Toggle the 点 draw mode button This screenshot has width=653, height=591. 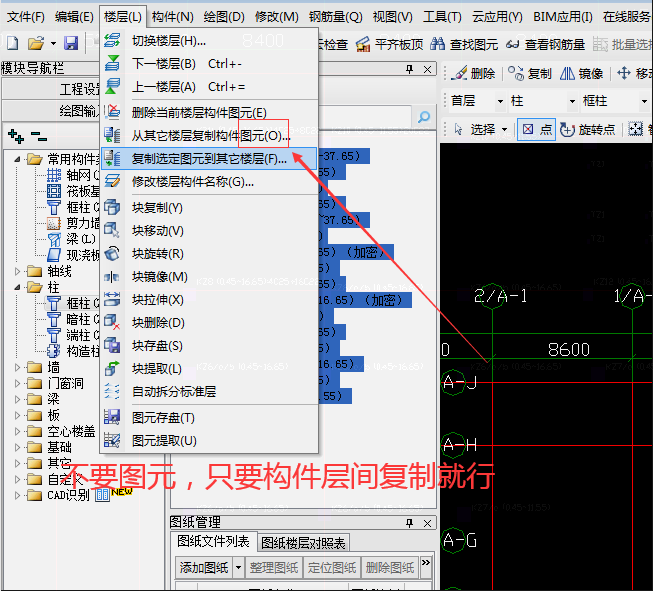536,130
